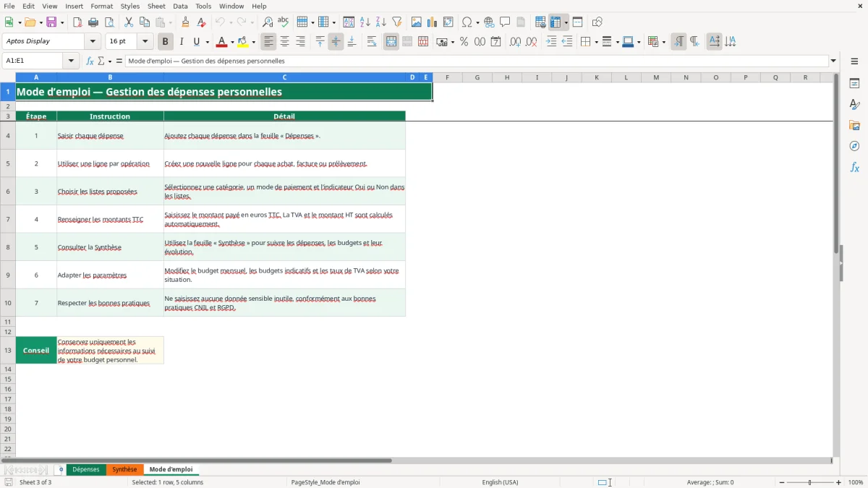Open Find & Replace icon
This screenshot has height=488, width=868.
coord(268,22)
